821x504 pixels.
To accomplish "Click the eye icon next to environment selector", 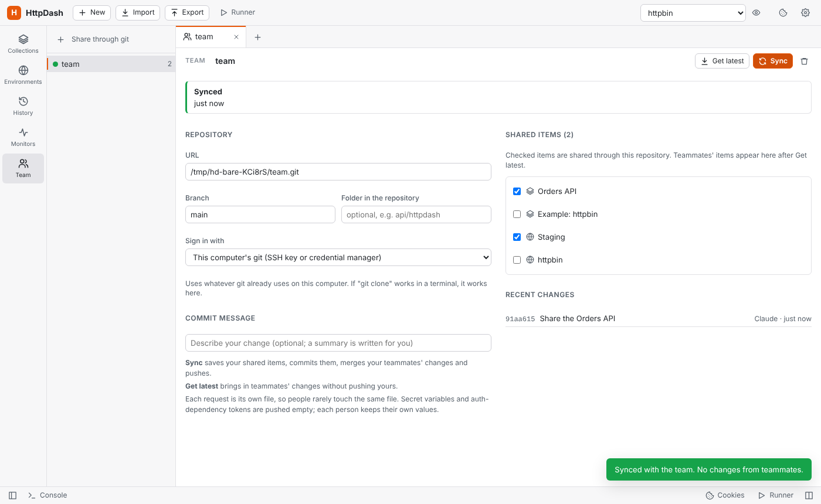I will tap(756, 13).
